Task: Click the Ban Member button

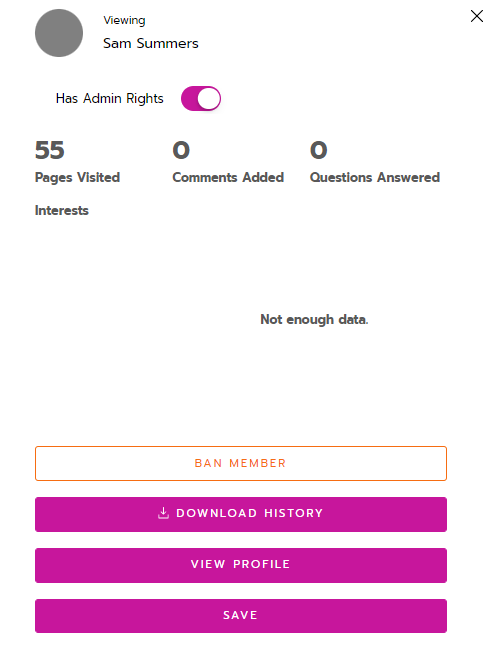Action: point(241,463)
